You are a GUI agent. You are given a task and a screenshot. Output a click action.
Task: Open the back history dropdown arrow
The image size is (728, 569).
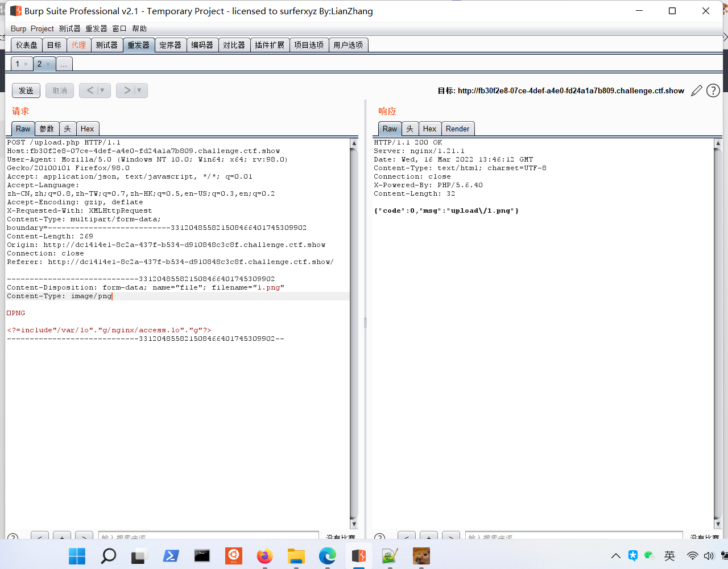click(x=104, y=90)
